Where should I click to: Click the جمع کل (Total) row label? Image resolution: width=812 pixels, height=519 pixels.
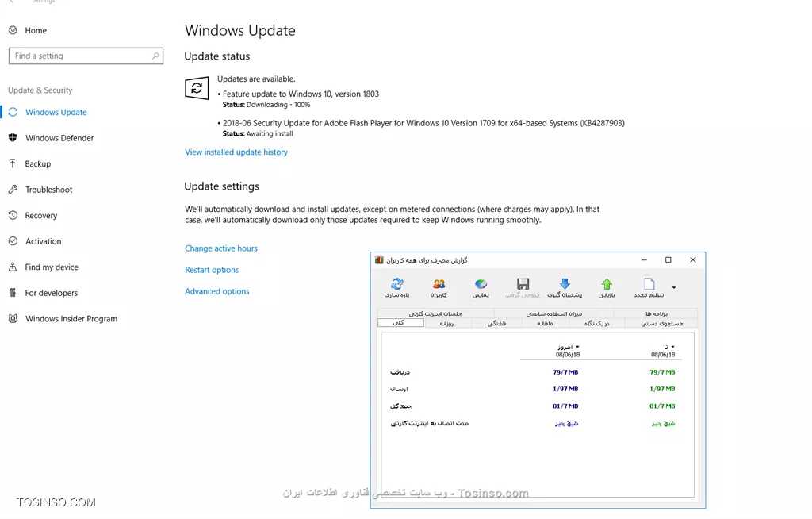tap(401, 406)
